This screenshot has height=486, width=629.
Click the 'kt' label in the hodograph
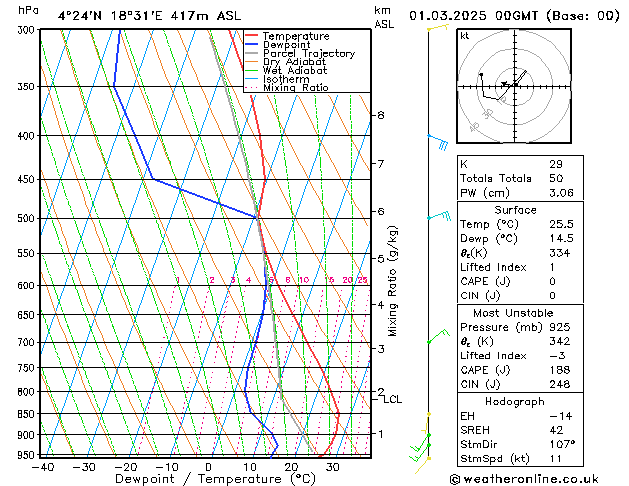465,36
